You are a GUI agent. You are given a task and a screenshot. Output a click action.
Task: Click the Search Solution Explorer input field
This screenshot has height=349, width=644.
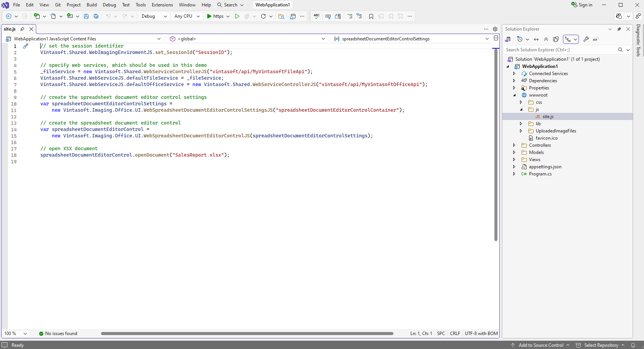[x=561, y=50]
